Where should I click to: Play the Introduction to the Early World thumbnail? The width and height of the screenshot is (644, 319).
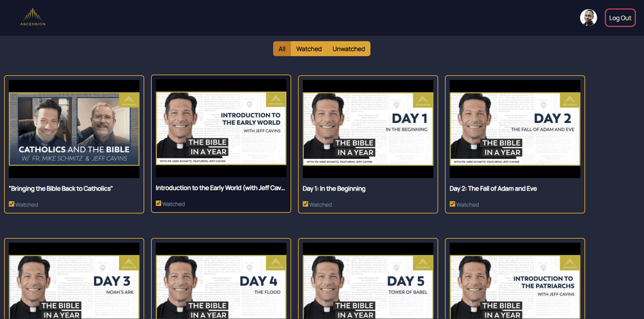pos(221,128)
